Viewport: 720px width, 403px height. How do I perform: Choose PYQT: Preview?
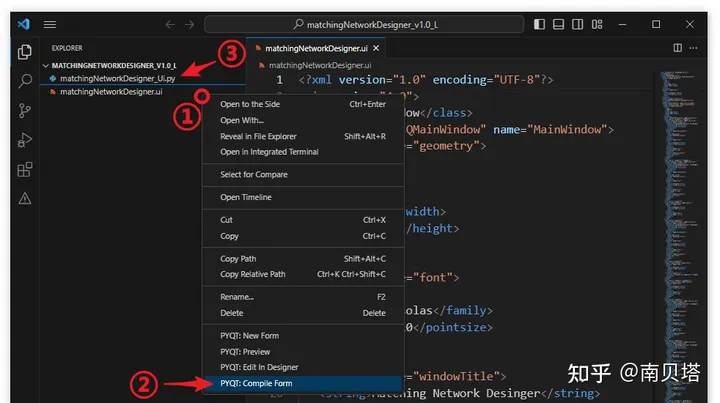tap(303, 352)
